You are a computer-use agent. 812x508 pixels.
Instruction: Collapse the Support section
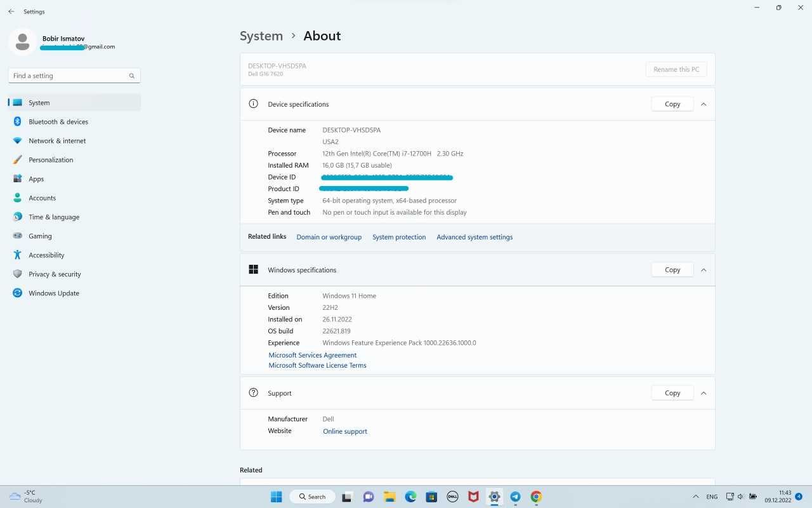coord(704,393)
